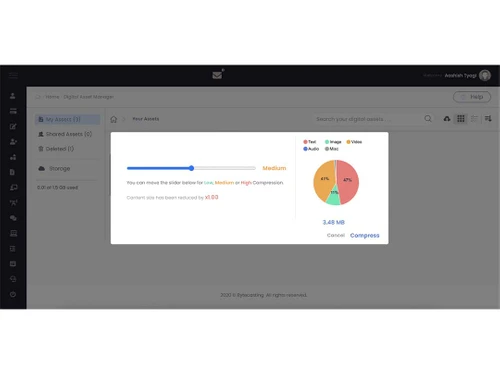Toggle the Image legend item on the pie chart

click(333, 142)
